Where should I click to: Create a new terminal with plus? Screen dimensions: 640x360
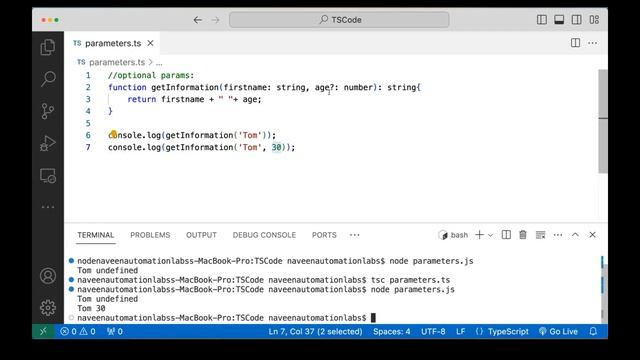pyautogui.click(x=480, y=235)
